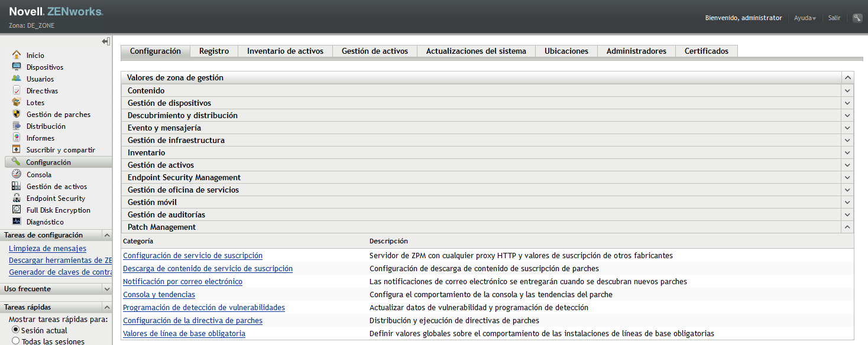Open the Ayuda dropdown menu
This screenshot has width=868, height=345.
click(x=804, y=18)
